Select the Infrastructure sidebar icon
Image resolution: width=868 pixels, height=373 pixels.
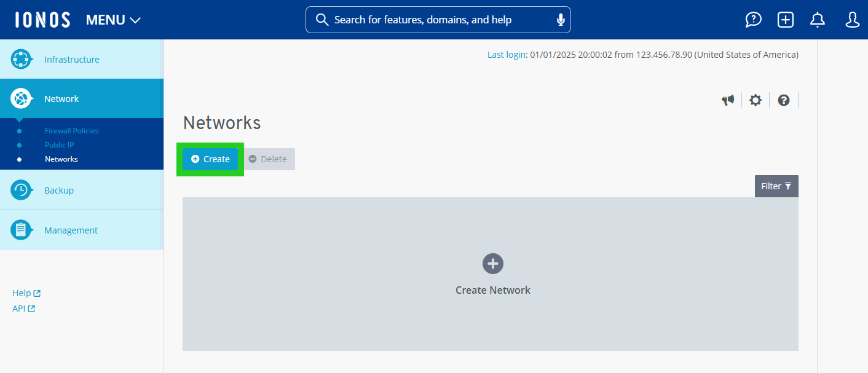[x=22, y=59]
